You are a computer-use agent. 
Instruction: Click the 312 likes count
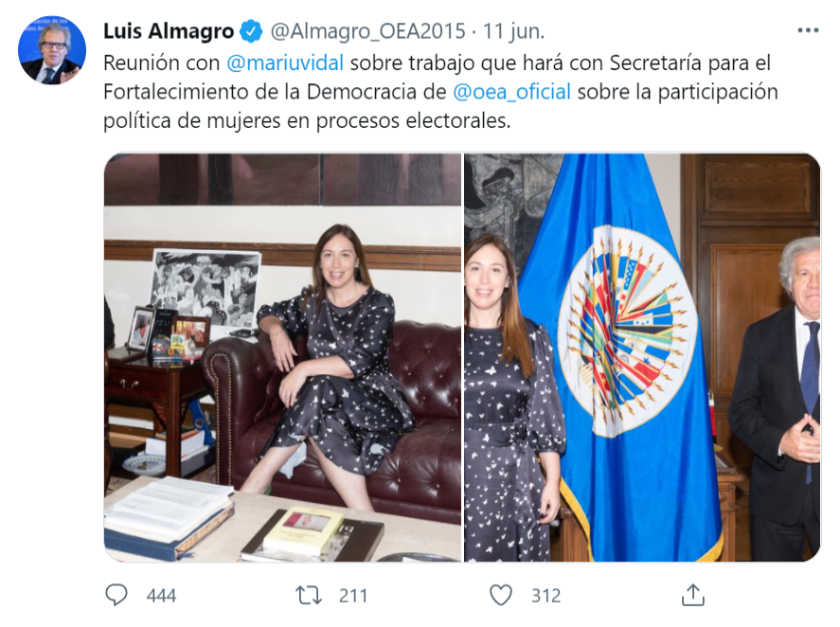point(545,596)
